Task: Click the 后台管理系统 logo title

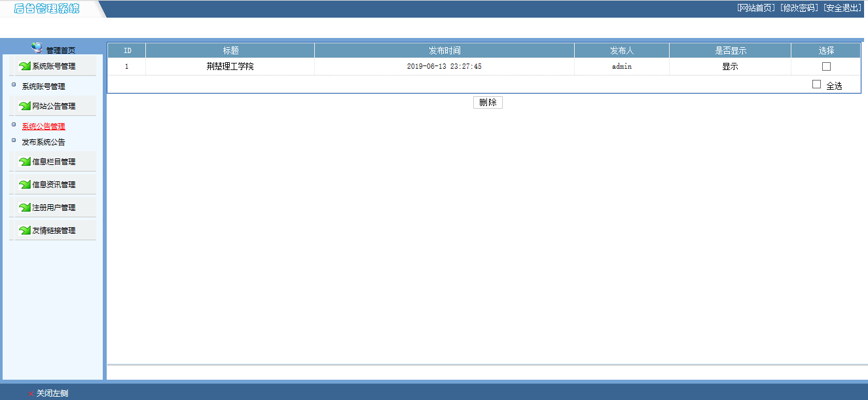Action: [x=47, y=9]
